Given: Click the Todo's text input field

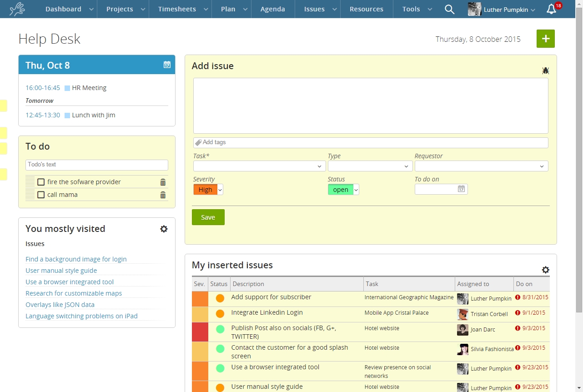Looking at the screenshot, I should 96,165.
